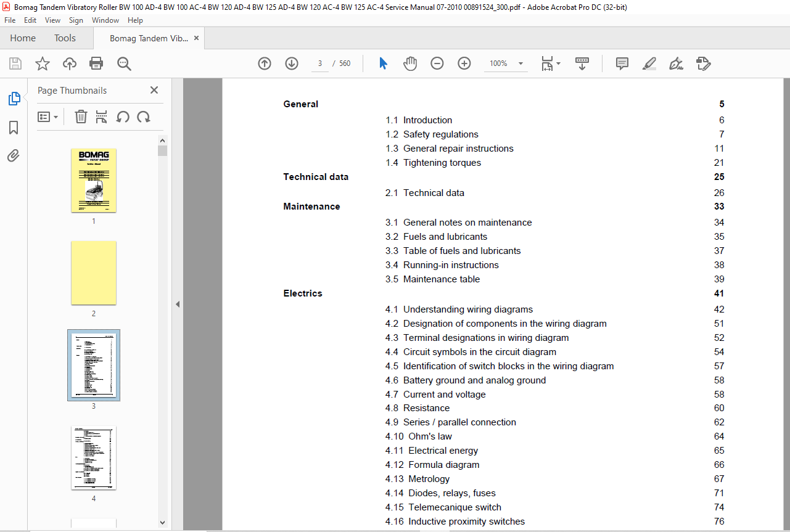The height and width of the screenshot is (532, 790).
Task: Select page 1 thumbnail
Action: tap(94, 181)
